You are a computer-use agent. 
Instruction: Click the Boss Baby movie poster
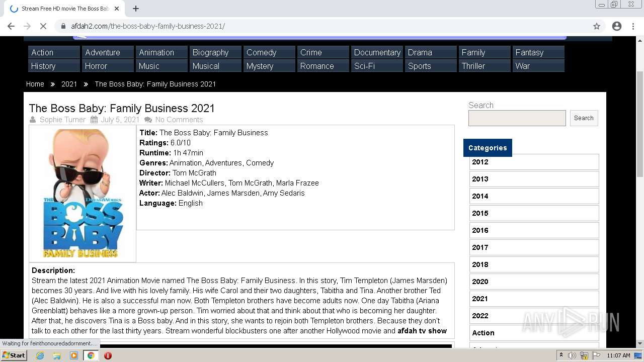(83, 194)
